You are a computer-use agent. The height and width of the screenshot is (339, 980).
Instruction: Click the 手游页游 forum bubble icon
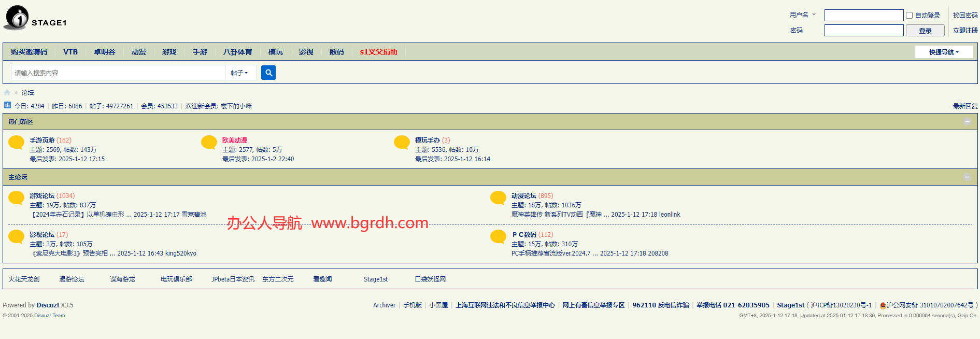pos(17,142)
